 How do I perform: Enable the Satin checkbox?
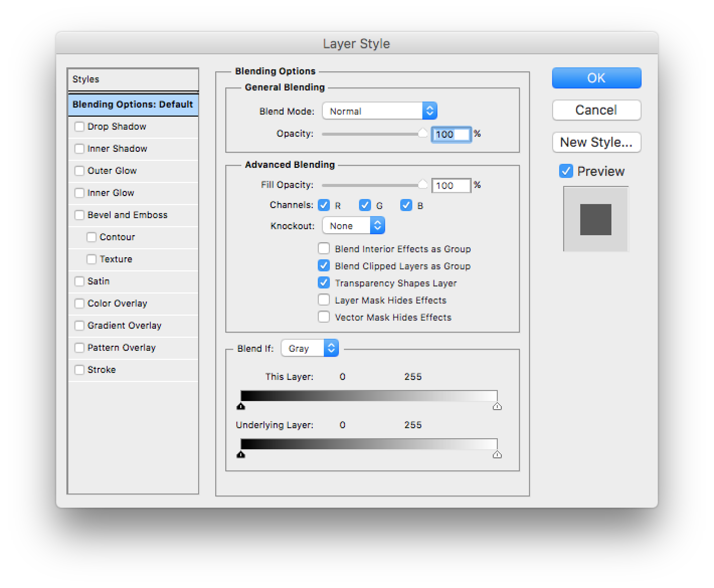79,281
